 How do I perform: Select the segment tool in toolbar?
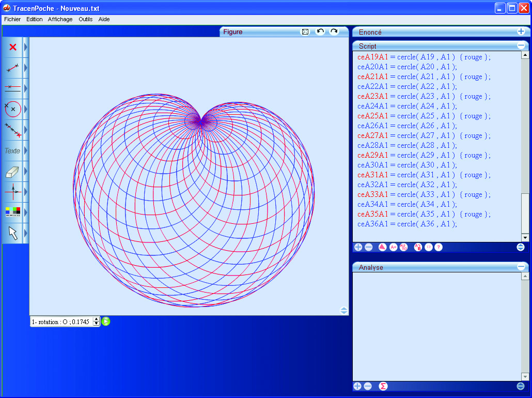click(x=13, y=68)
